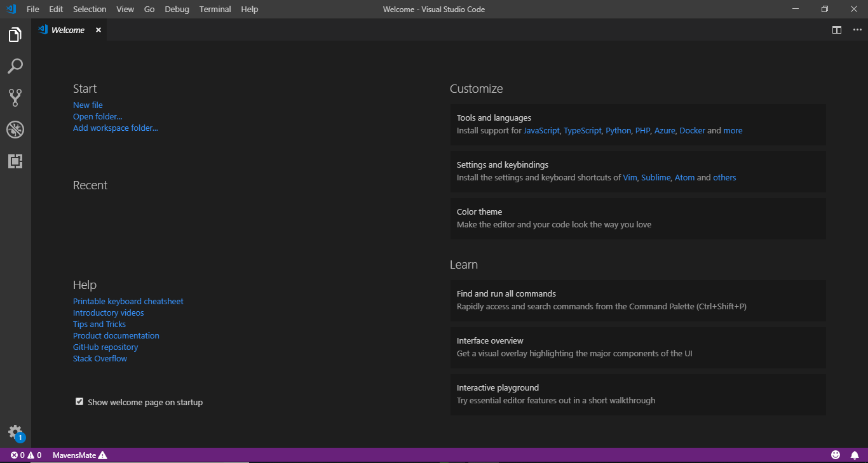
Task: Open the GitHub repository link
Action: [105, 347]
